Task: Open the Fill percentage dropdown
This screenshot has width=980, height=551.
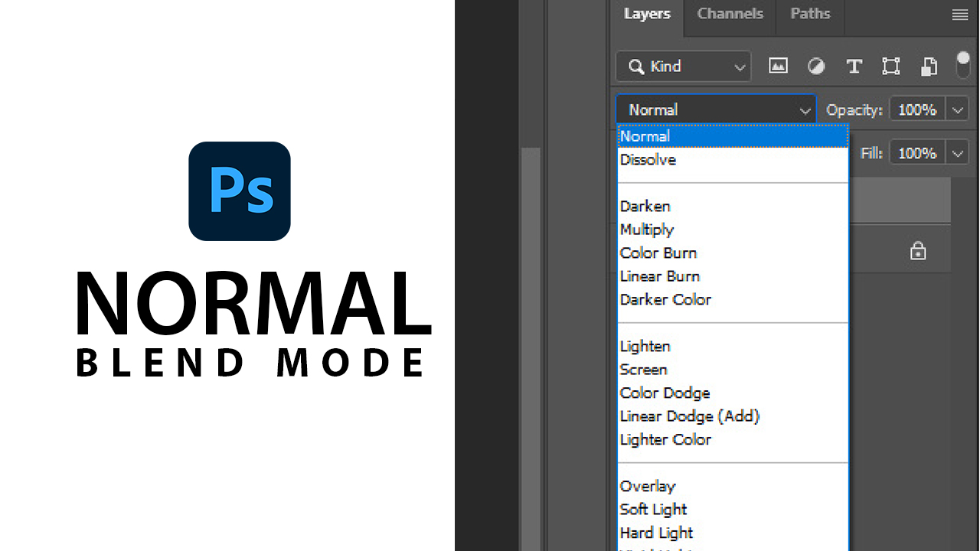Action: point(958,152)
